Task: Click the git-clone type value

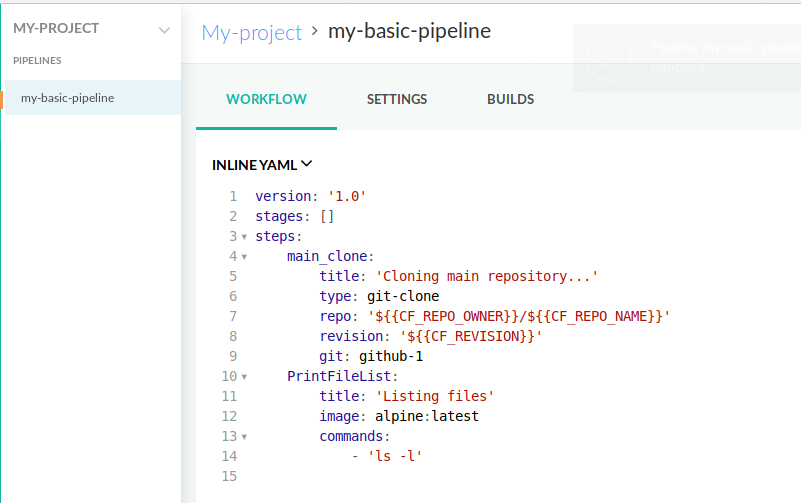Action: tap(397, 296)
